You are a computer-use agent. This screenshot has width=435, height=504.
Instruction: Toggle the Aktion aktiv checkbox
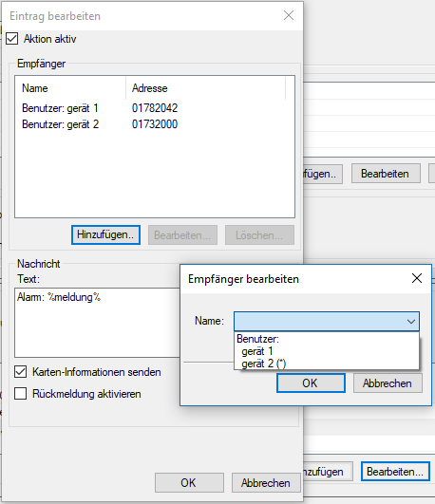coord(12,39)
